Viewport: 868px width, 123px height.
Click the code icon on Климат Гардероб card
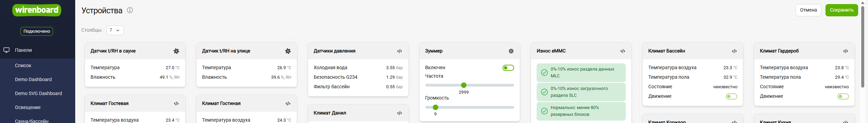point(846,51)
